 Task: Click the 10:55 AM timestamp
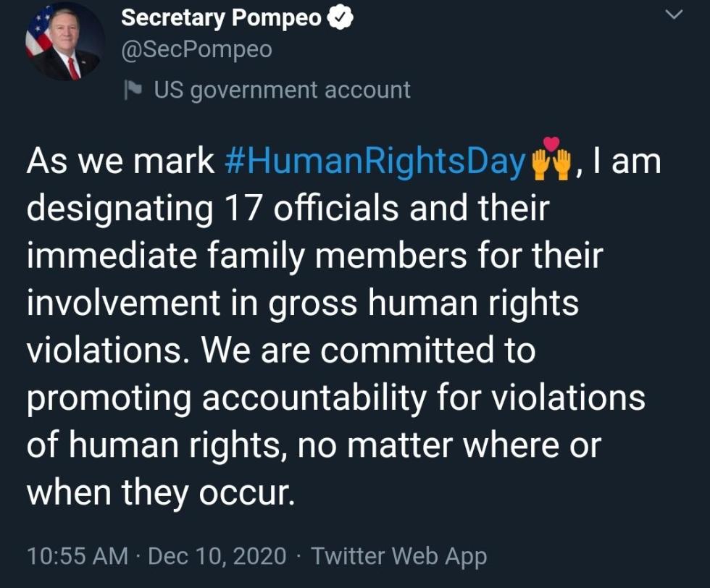78,556
